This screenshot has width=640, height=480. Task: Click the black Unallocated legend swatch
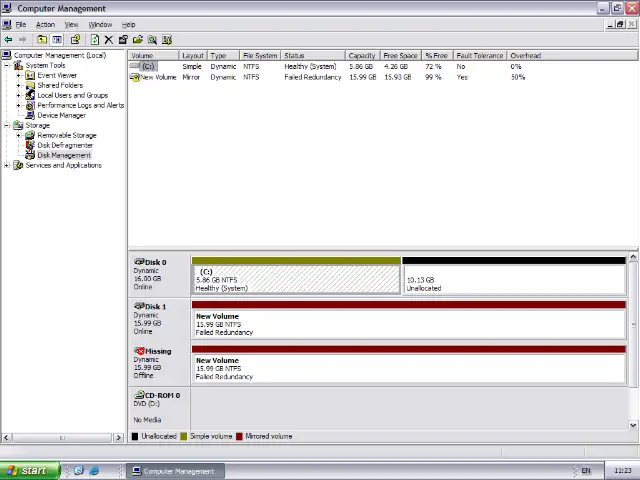135,436
